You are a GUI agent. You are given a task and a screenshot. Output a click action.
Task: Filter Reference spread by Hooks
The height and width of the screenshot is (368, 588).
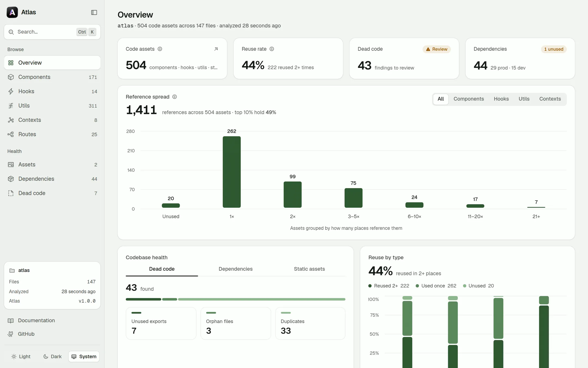501,99
